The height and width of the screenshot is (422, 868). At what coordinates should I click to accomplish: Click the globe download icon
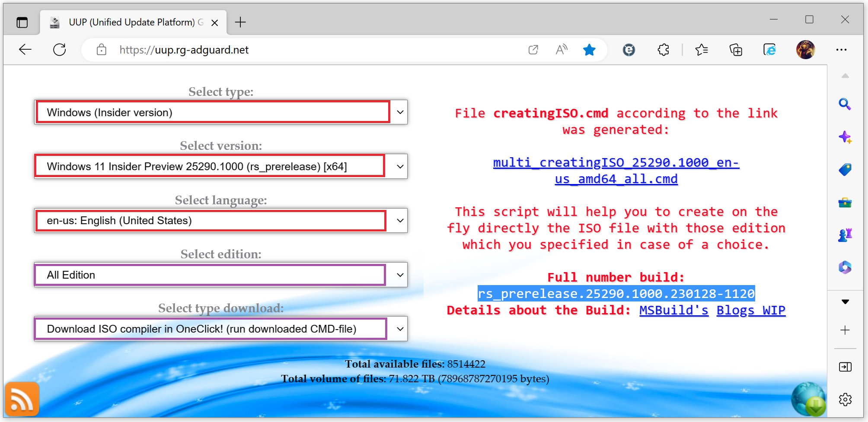[x=809, y=399]
